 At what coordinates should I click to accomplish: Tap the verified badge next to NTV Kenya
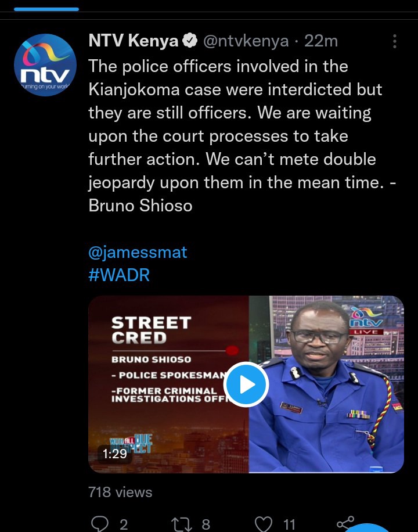[x=190, y=41]
